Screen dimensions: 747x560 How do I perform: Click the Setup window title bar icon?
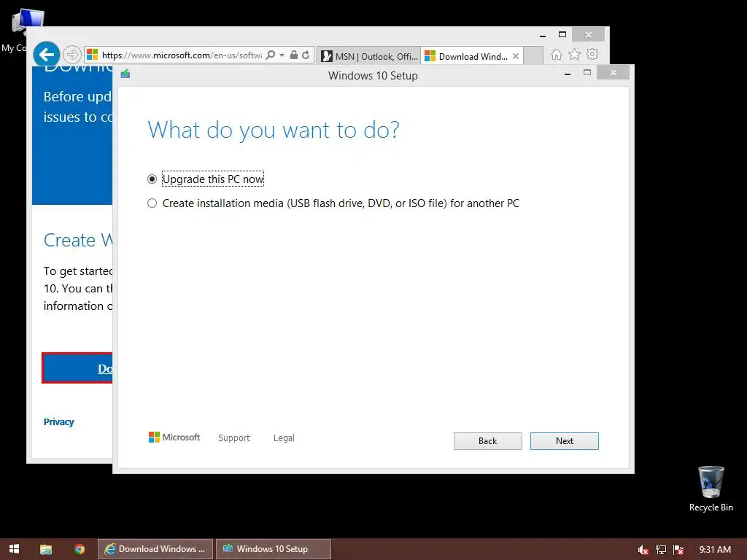125,74
